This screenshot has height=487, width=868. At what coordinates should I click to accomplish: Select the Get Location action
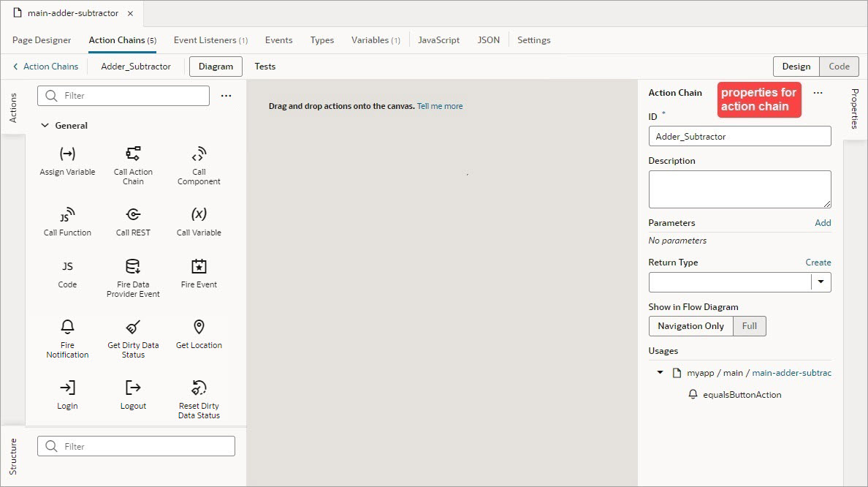coord(199,334)
